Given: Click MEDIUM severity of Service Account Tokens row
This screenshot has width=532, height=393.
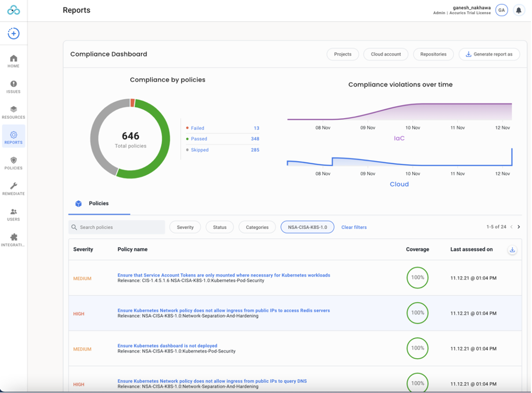Looking at the screenshot, I should (82, 279).
